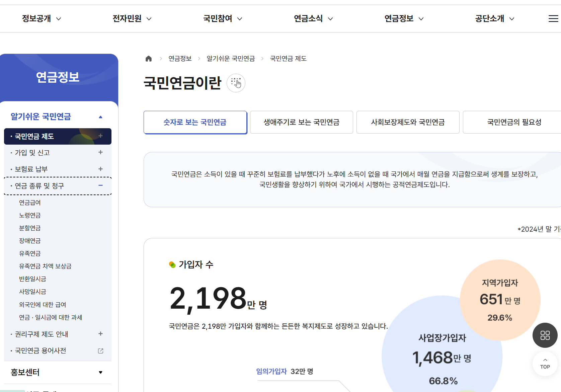This screenshot has width=561, height=392.
Task: Open 유족연금 차액 보상금 submenu
Action: pyautogui.click(x=45, y=266)
